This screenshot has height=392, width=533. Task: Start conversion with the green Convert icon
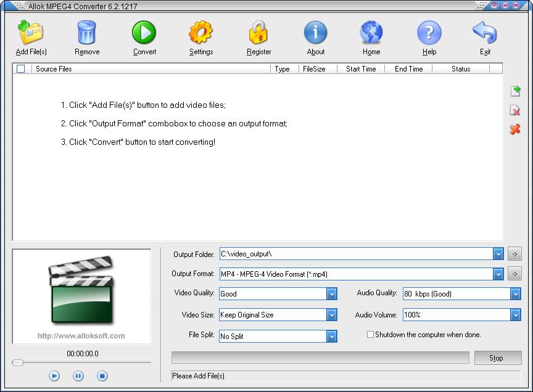tap(144, 33)
